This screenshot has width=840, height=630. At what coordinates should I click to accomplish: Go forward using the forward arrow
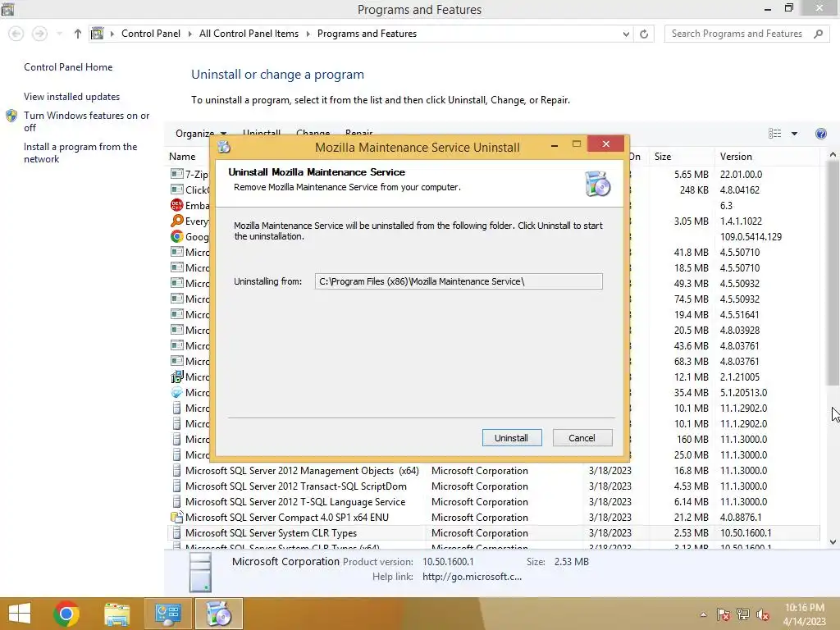click(39, 34)
